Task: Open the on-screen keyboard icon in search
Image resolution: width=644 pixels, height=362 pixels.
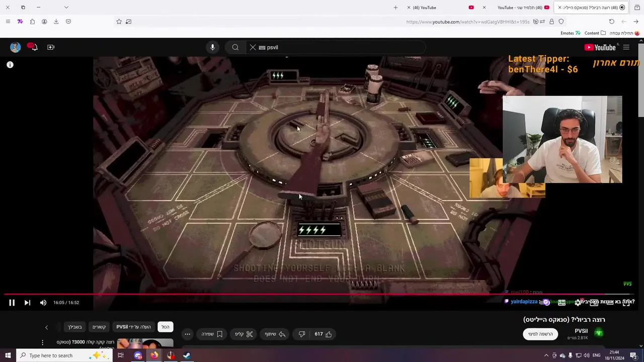Action: (x=262, y=47)
